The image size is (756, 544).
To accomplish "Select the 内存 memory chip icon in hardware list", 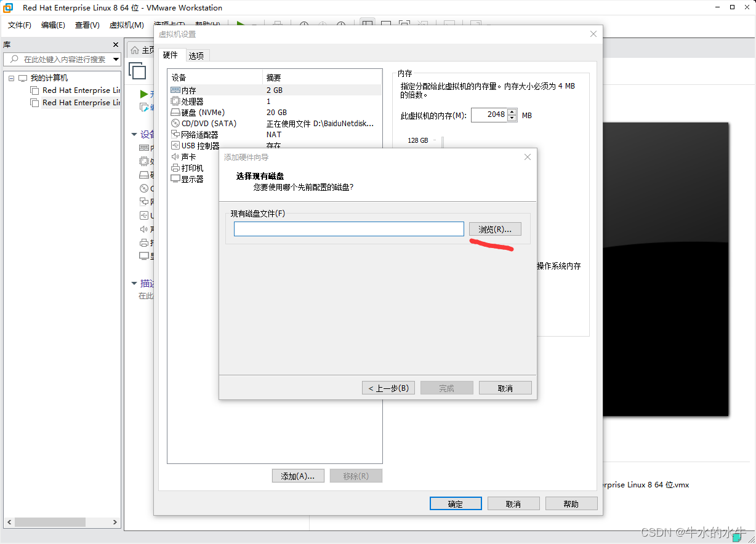I will coord(175,90).
